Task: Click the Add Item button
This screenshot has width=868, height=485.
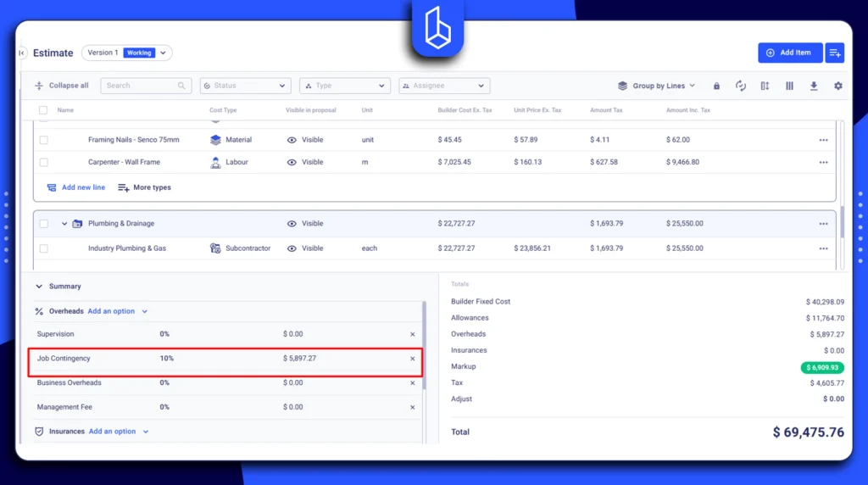Action: [x=788, y=53]
